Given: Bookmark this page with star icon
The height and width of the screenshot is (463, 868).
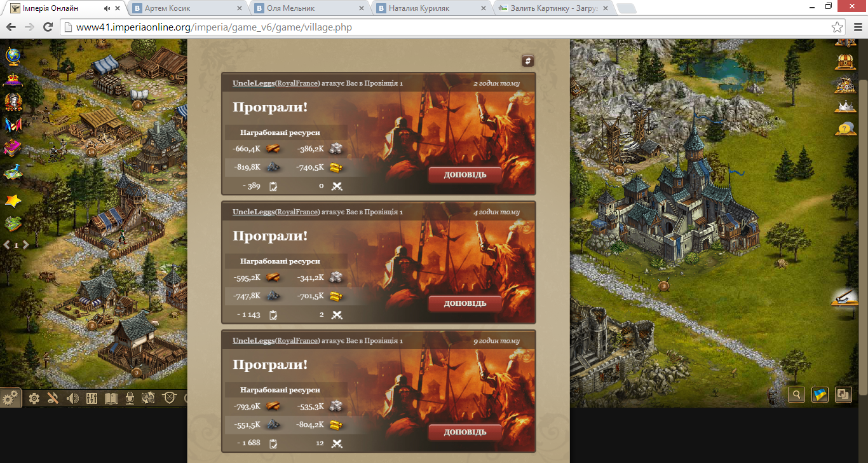Looking at the screenshot, I should point(837,27).
